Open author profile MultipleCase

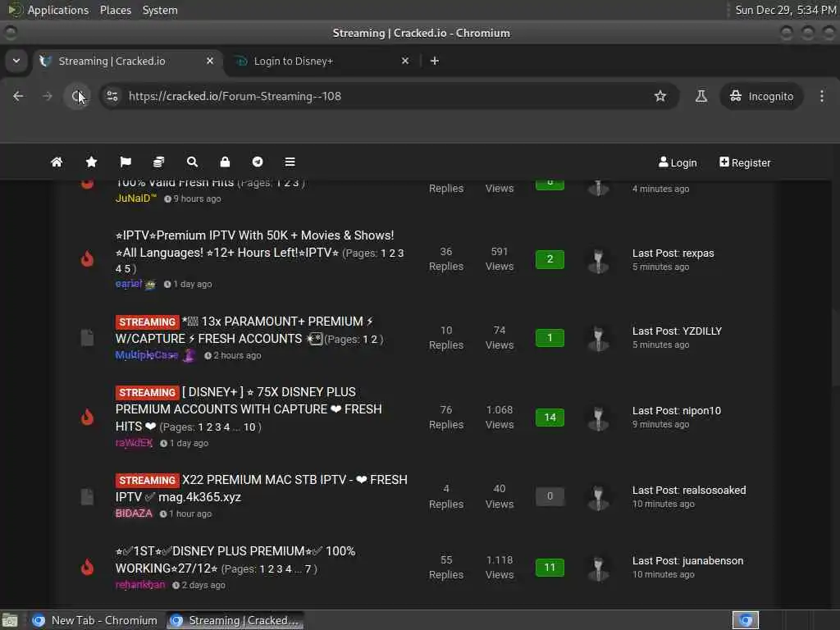(146, 354)
